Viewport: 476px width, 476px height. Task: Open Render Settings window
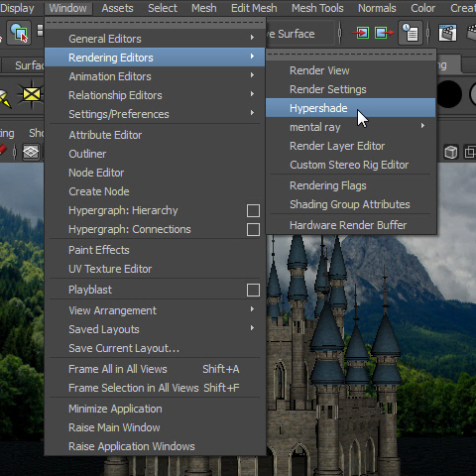coord(350,89)
